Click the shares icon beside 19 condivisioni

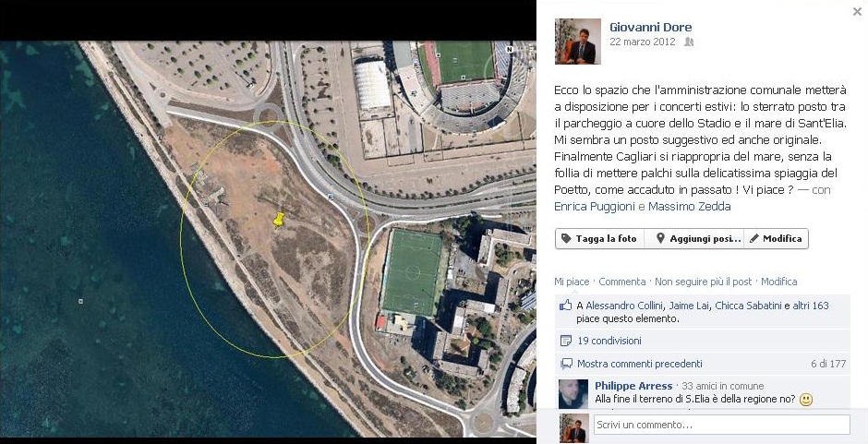point(566,341)
